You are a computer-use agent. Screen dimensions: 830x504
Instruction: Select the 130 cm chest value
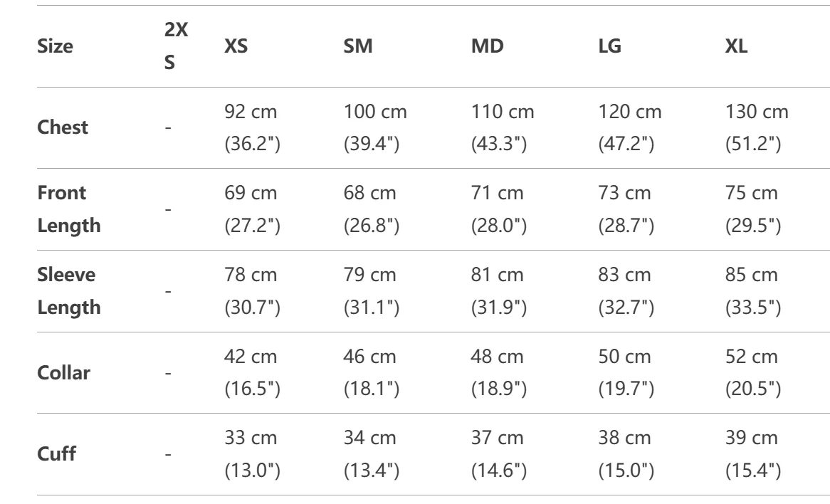coord(757,112)
